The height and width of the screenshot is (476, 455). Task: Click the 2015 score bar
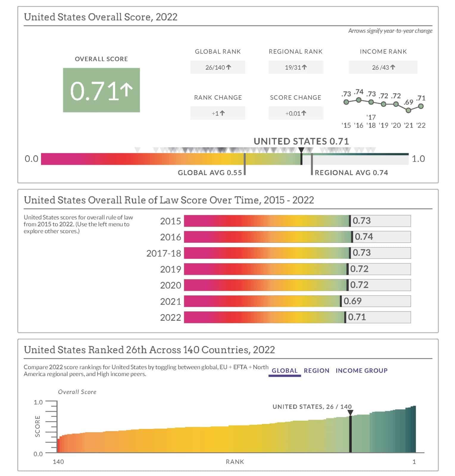coord(297,221)
